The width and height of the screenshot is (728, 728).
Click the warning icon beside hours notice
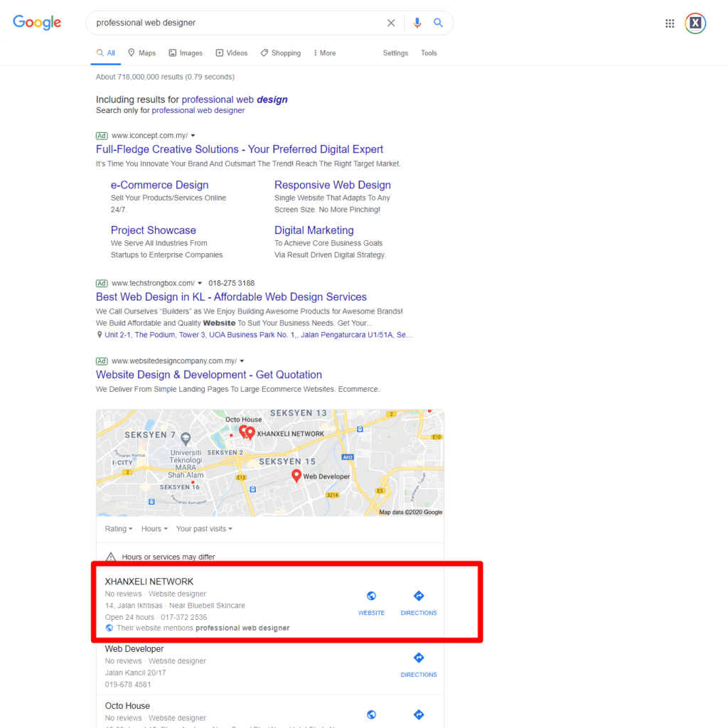110,556
